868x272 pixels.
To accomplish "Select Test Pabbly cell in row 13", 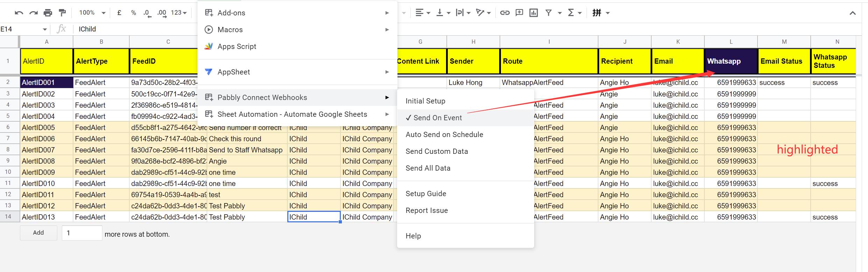I will pyautogui.click(x=247, y=206).
